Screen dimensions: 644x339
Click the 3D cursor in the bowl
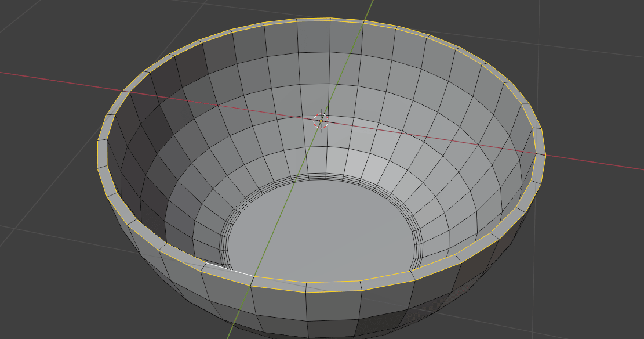pyautogui.click(x=321, y=121)
